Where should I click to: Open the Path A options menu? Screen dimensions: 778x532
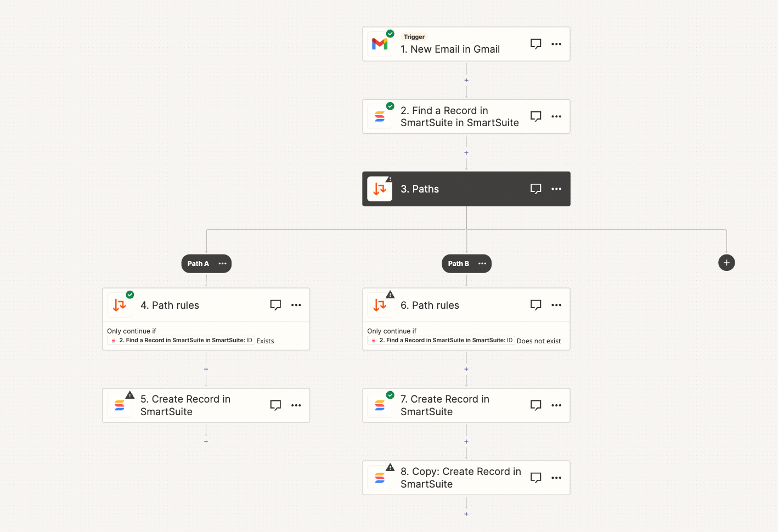pos(222,264)
